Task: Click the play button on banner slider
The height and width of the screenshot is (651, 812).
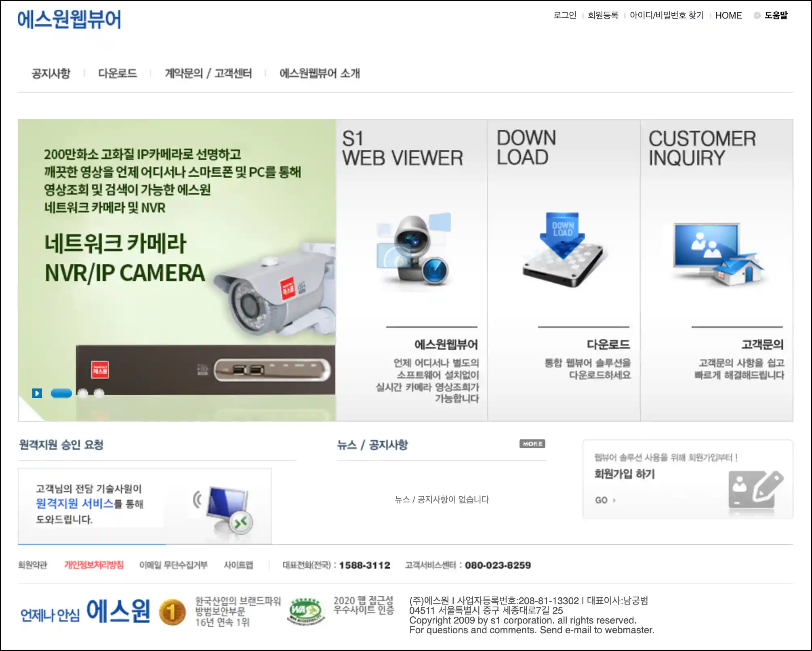Action: click(37, 393)
